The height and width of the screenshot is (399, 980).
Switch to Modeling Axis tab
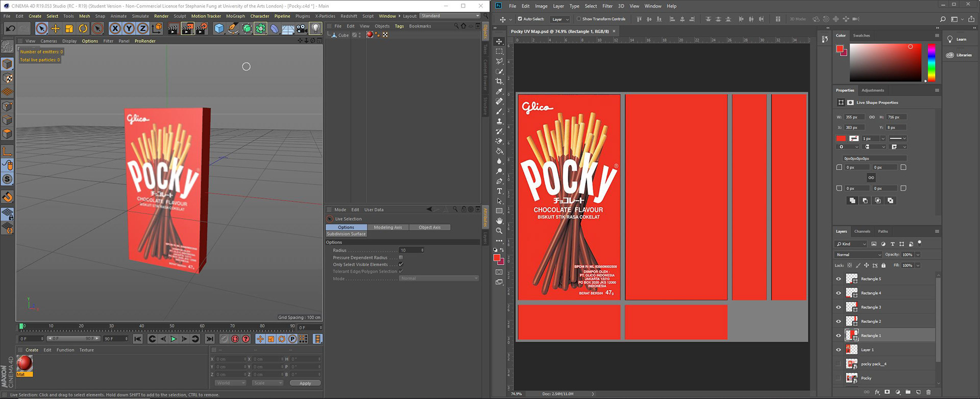(x=387, y=227)
